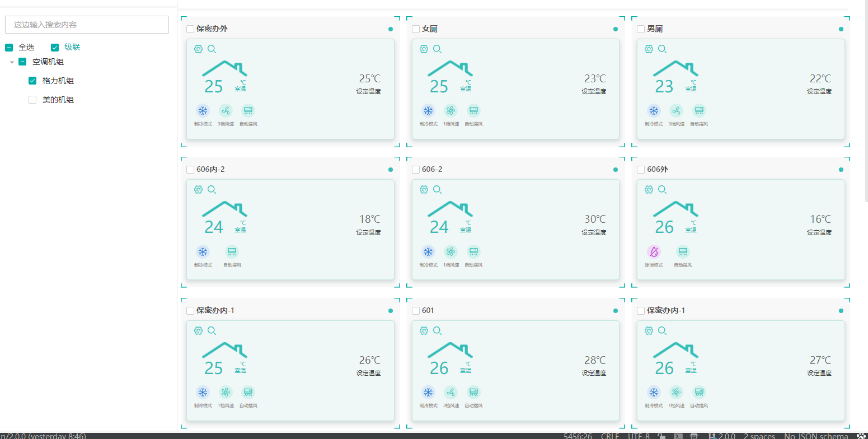
Task: Click UTF-8 encoding in status bar
Action: [x=639, y=436]
